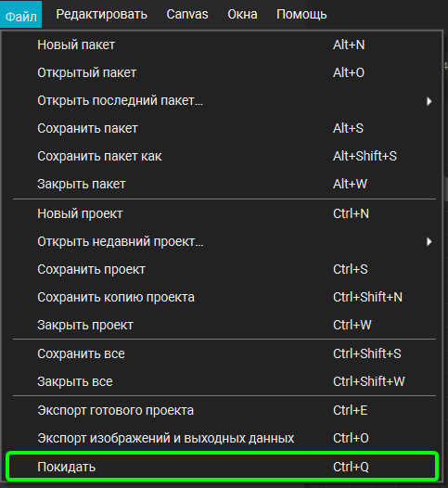Open the Окна menu
This screenshot has height=488, width=448.
(x=242, y=15)
